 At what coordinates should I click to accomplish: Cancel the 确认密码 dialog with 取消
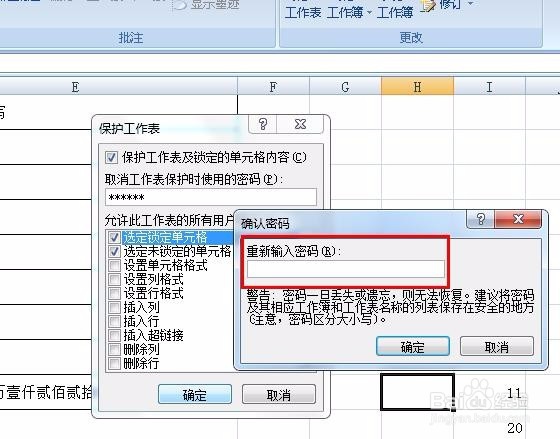pyautogui.click(x=497, y=346)
